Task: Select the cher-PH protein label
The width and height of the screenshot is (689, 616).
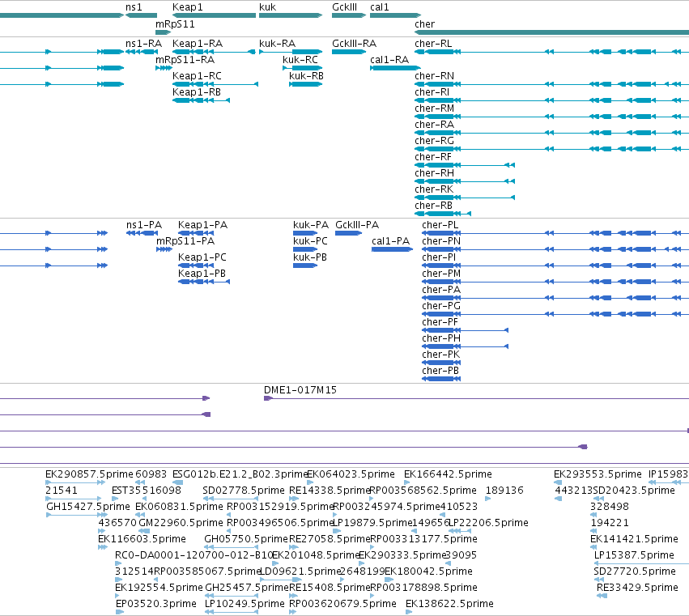Action: [441, 338]
